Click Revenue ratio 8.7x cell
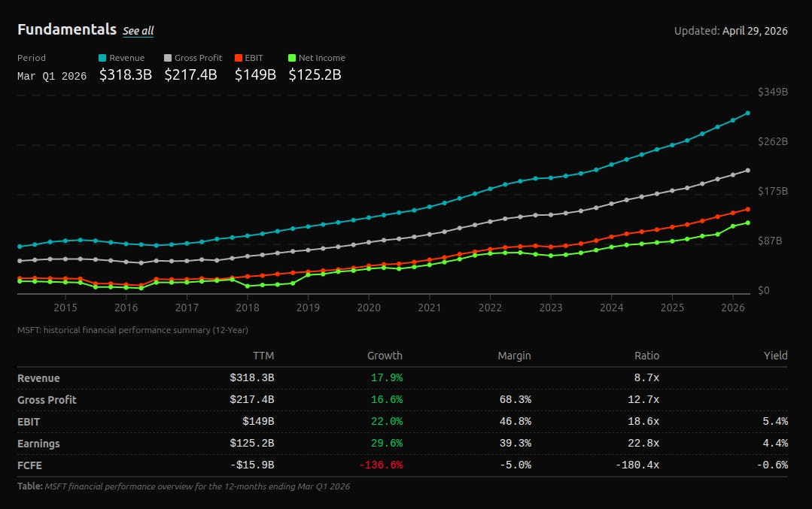This screenshot has height=509, width=812. pyautogui.click(x=646, y=378)
